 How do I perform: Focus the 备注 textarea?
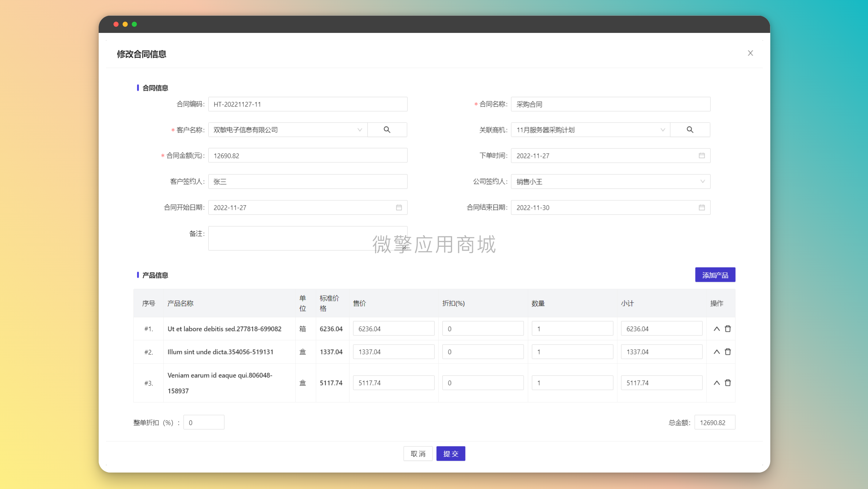(308, 238)
